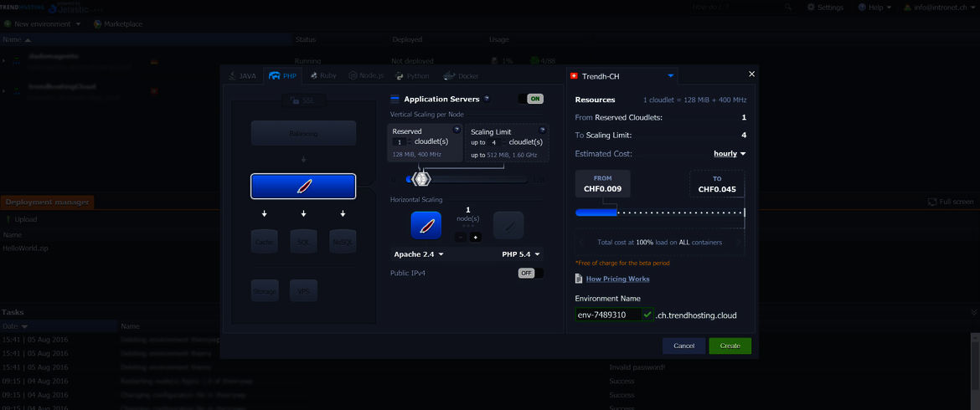Screen dimensions: 980x410
Task: Open the Python tab
Action: coord(412,75)
